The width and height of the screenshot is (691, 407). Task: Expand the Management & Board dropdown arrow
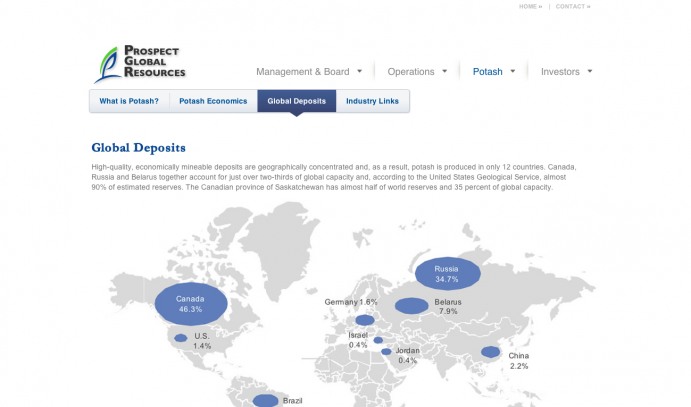pyautogui.click(x=360, y=71)
